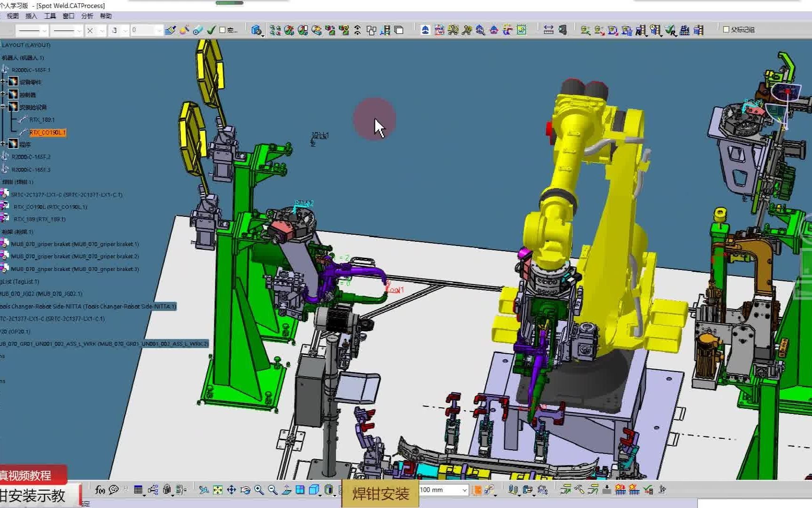Select RTX_189.1 in the tree

pos(42,120)
